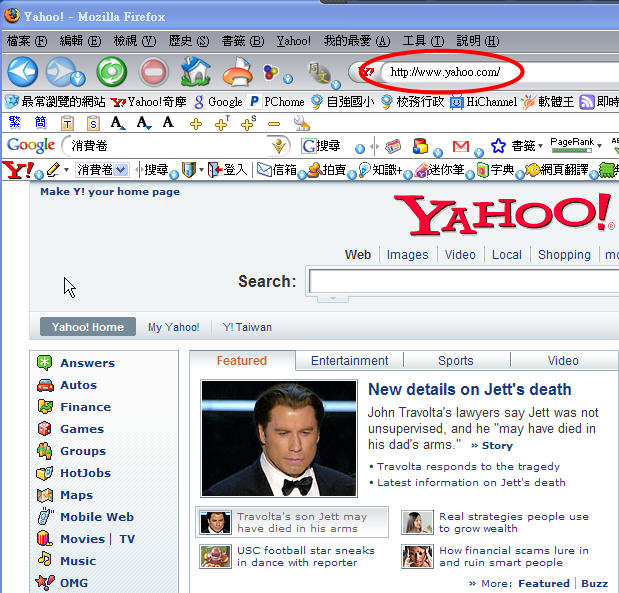Click the Maps icon in sidebar
619x593 pixels.
click(x=45, y=495)
